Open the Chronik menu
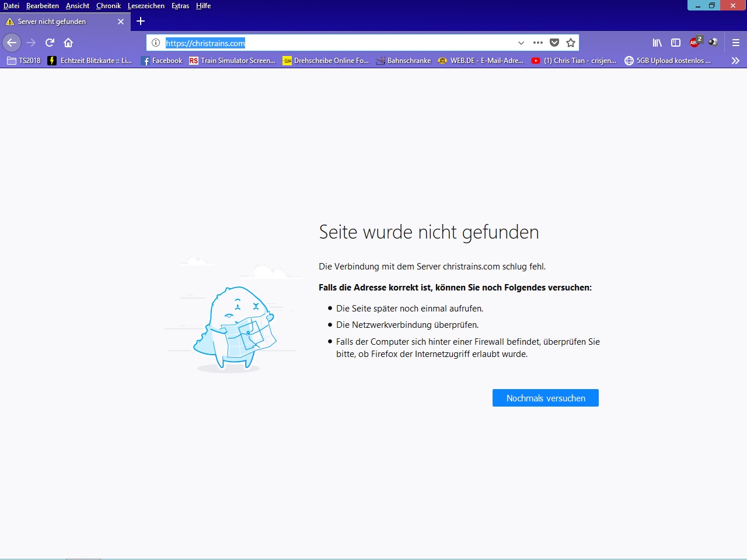 [109, 6]
